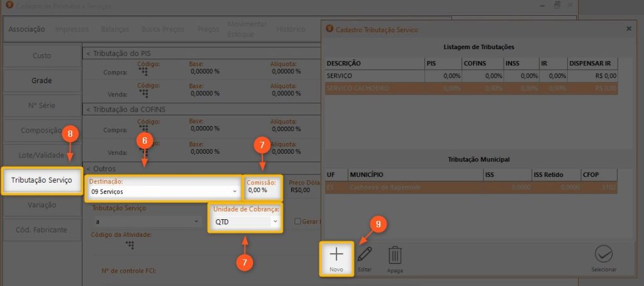644x286 pixels.
Task: Click the Comissão percentage field
Action: pyautogui.click(x=260, y=190)
